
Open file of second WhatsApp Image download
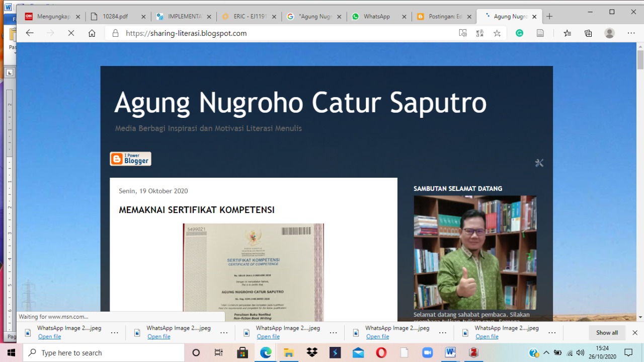159,337
